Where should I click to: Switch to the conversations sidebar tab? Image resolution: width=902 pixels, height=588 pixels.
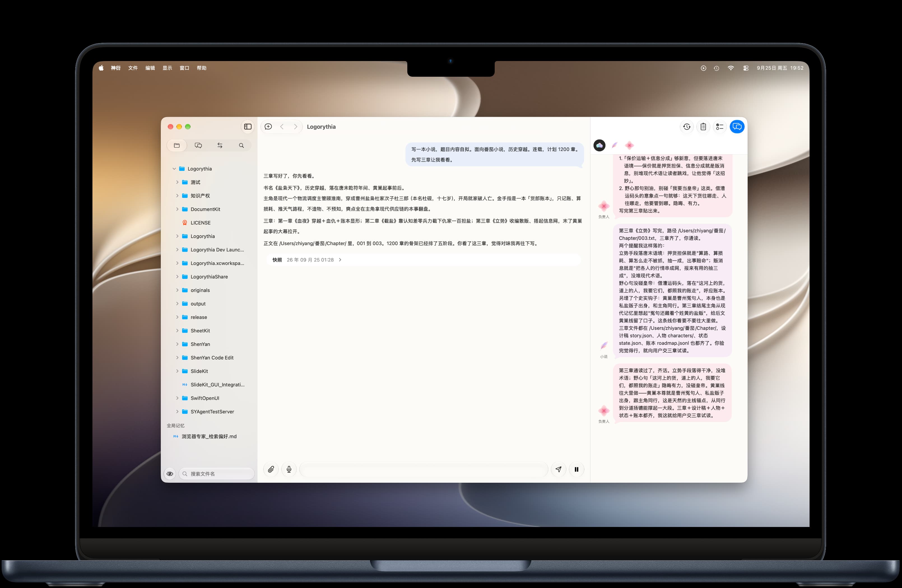pos(198,146)
